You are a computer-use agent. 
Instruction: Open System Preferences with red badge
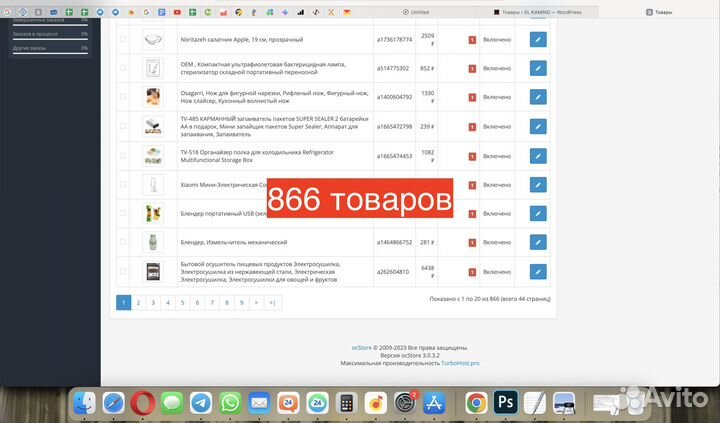pyautogui.click(x=405, y=403)
